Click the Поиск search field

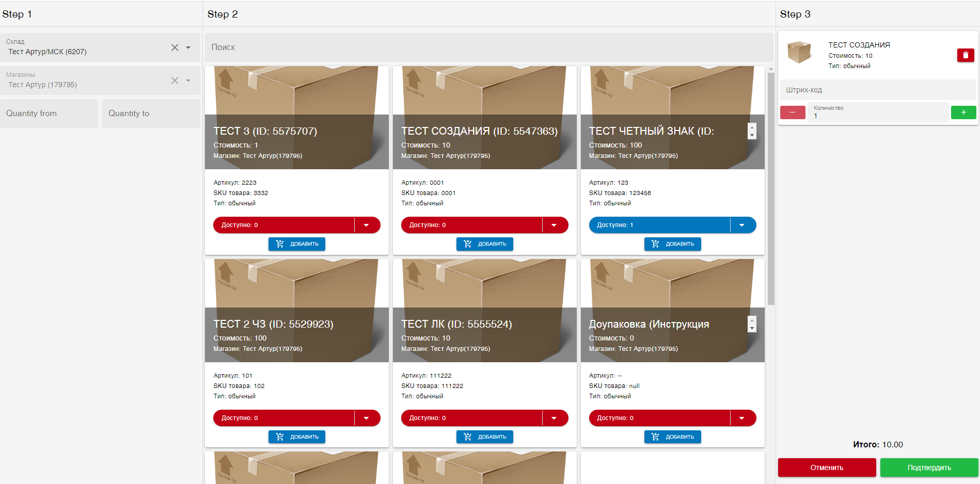click(x=489, y=47)
